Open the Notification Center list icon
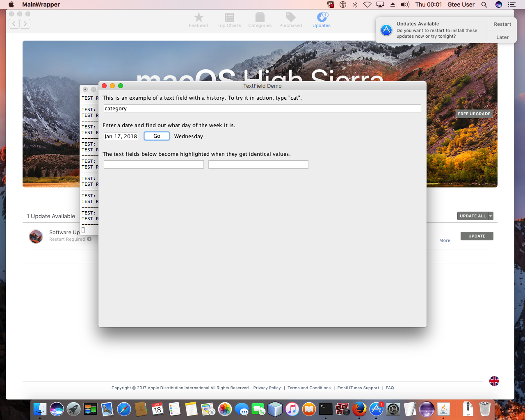This screenshot has height=420, width=525. click(511, 5)
